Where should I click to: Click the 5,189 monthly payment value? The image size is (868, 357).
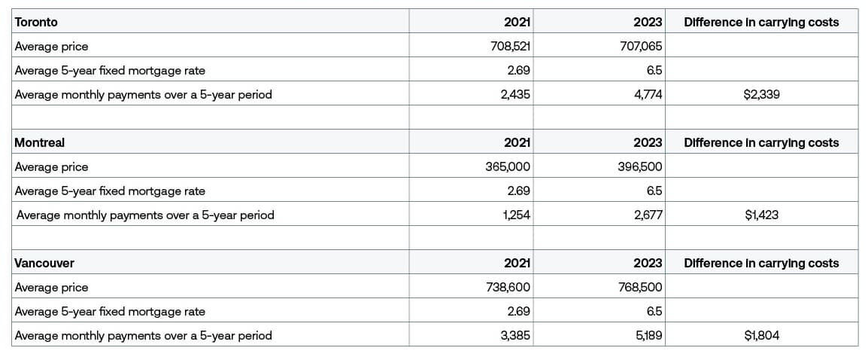point(647,336)
